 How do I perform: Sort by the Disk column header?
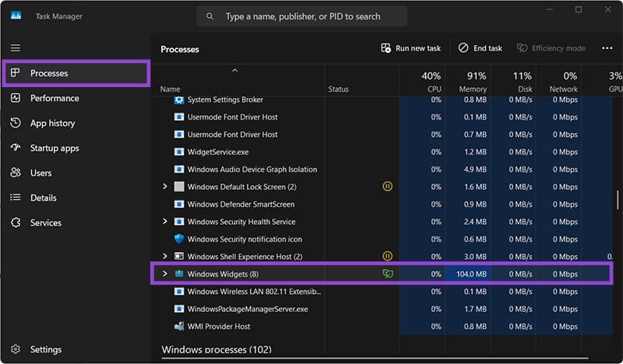tap(513, 82)
